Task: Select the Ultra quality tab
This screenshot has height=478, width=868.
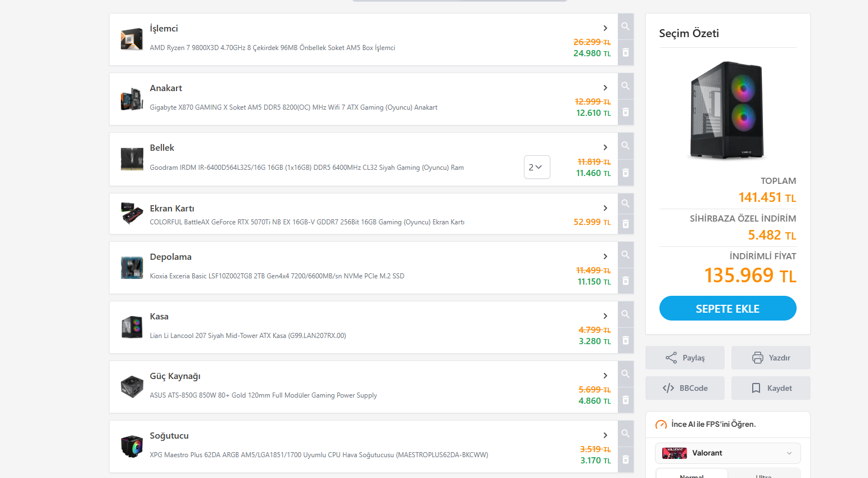Action: tap(763, 475)
